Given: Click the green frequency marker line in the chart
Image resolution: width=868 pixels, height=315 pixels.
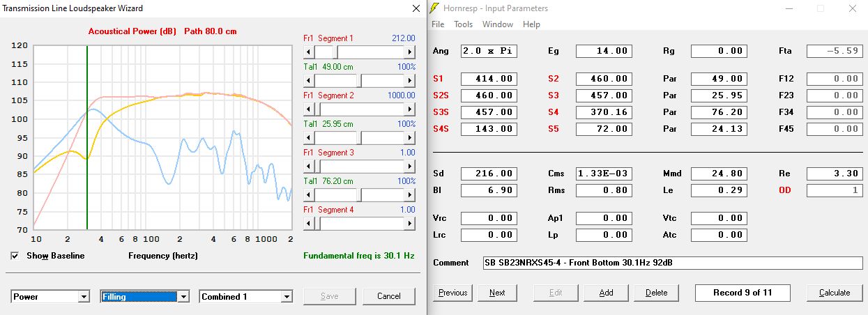Looking at the screenshot, I should click(x=86, y=137).
